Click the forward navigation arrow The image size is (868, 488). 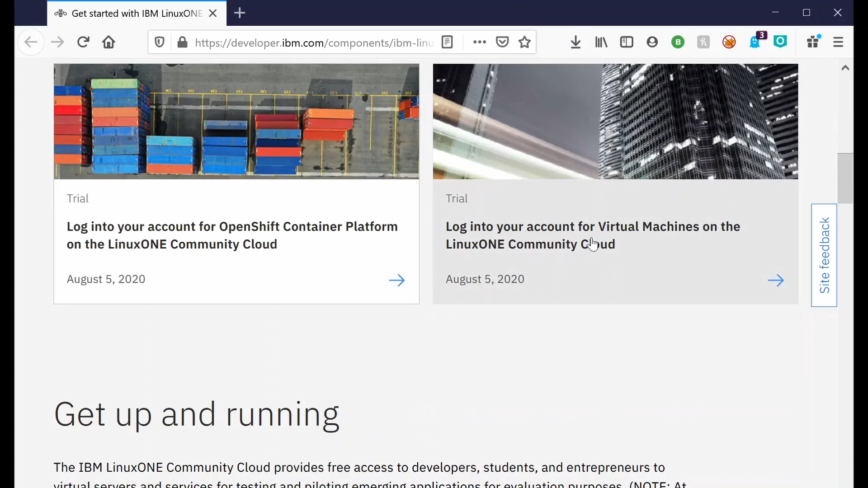pos(57,42)
